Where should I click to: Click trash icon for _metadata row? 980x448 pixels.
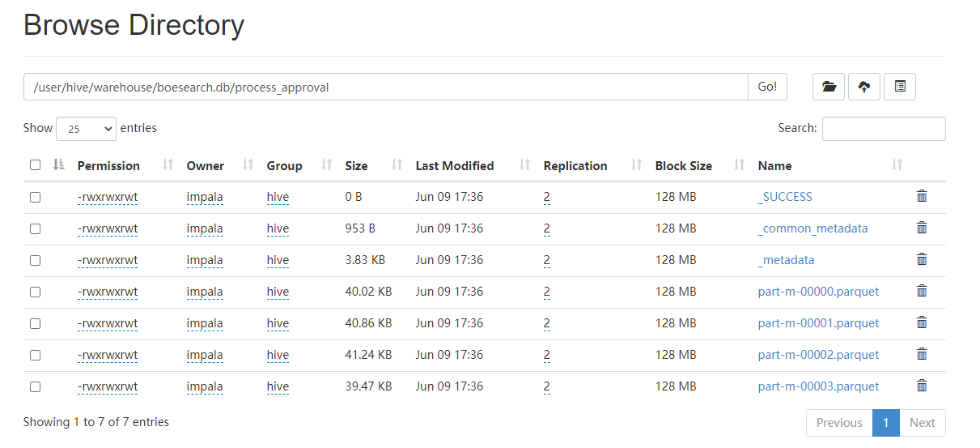pyautogui.click(x=922, y=259)
